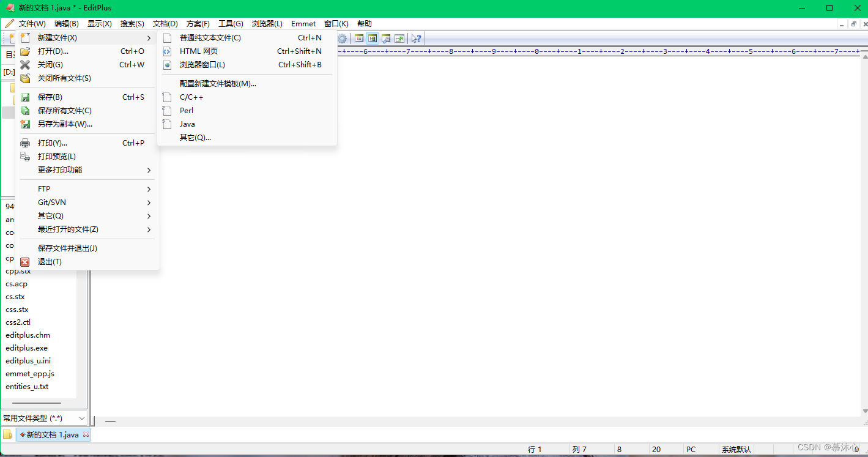Click the editor vertical scrollbar down arrow
Viewport: 868px width, 457px height.
(x=864, y=411)
